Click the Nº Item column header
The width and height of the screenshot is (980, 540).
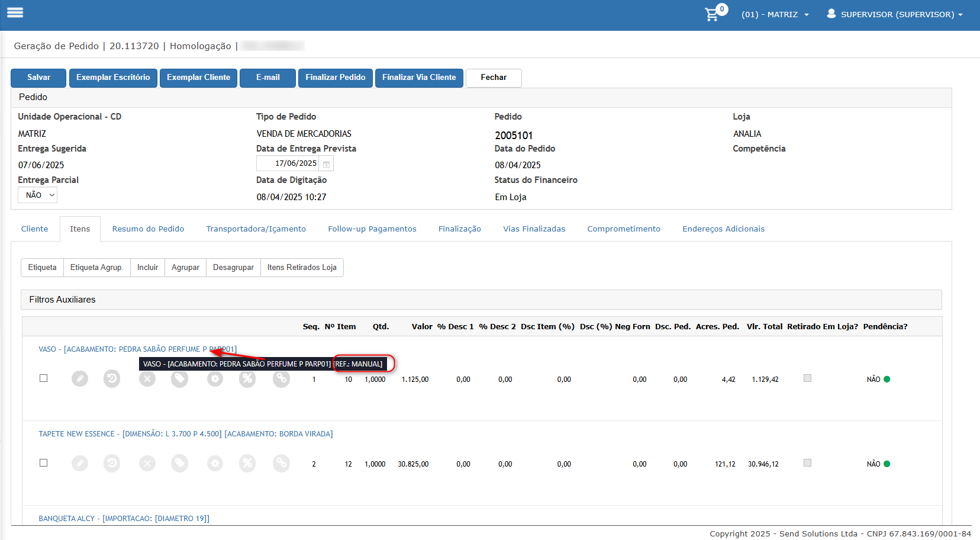click(340, 327)
